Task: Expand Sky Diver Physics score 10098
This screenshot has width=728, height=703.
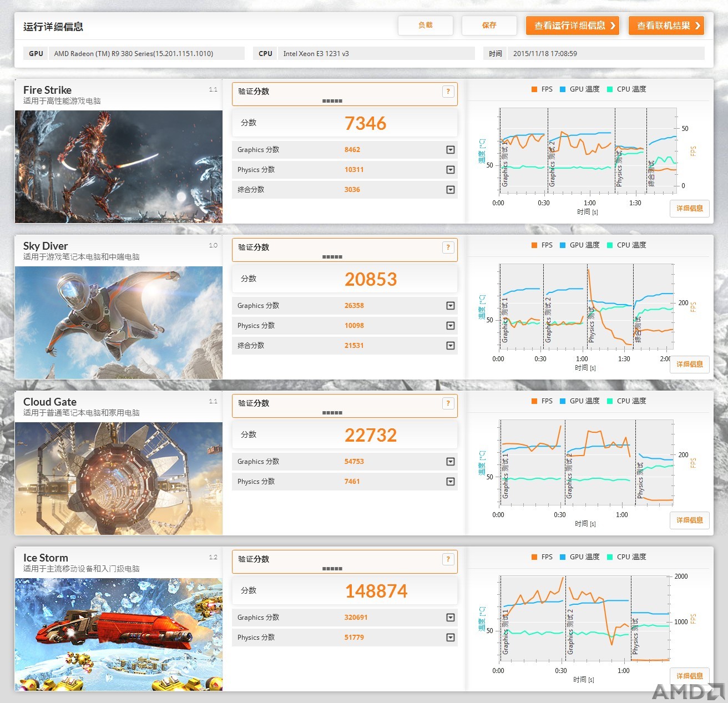Action: click(x=451, y=326)
